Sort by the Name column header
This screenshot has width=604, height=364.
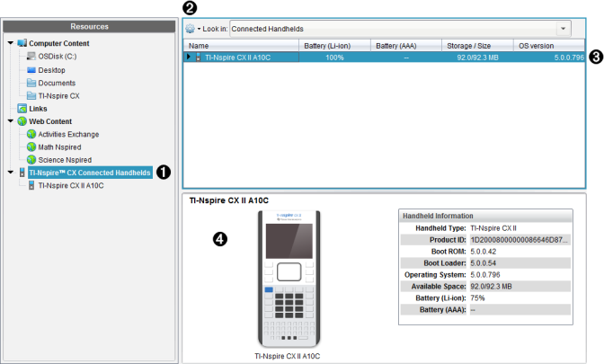pos(240,45)
